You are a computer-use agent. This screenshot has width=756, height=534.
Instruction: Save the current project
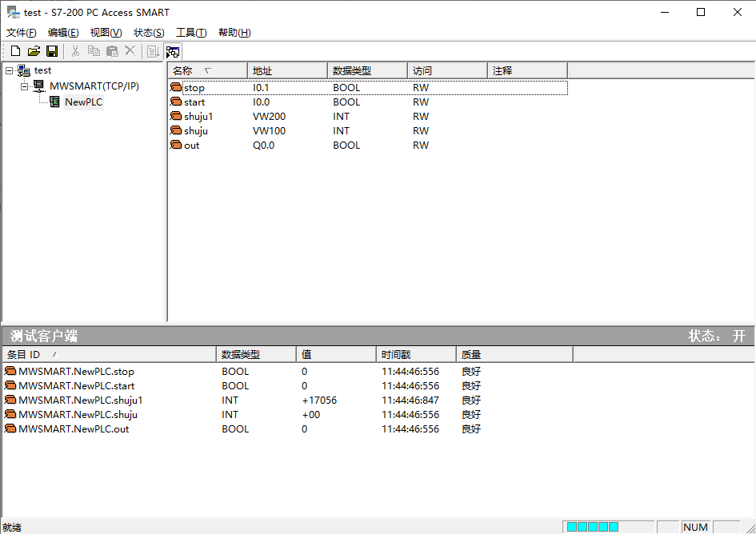(x=51, y=50)
